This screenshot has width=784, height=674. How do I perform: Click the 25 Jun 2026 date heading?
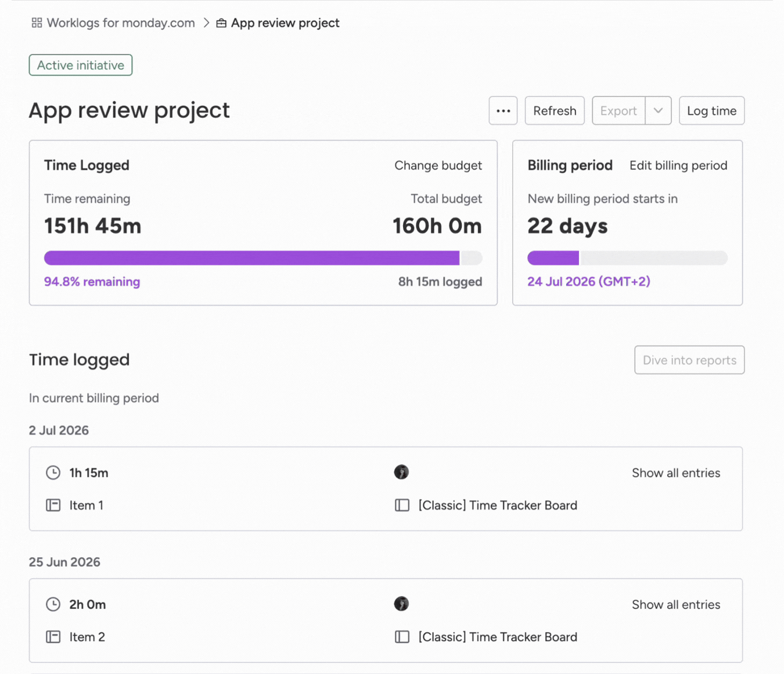click(x=64, y=562)
